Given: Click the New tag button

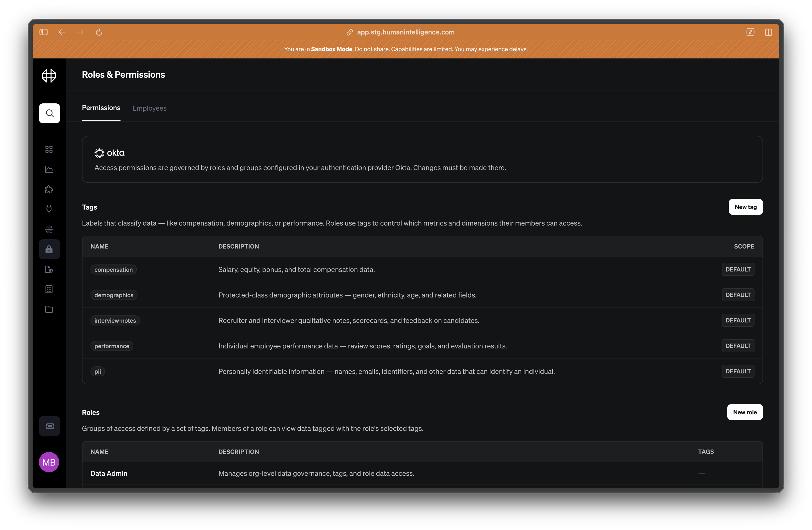Looking at the screenshot, I should point(745,207).
